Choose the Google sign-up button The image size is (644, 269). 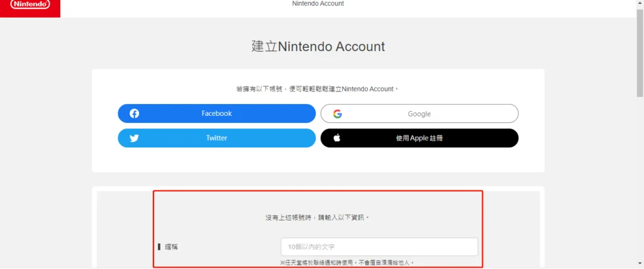point(419,113)
